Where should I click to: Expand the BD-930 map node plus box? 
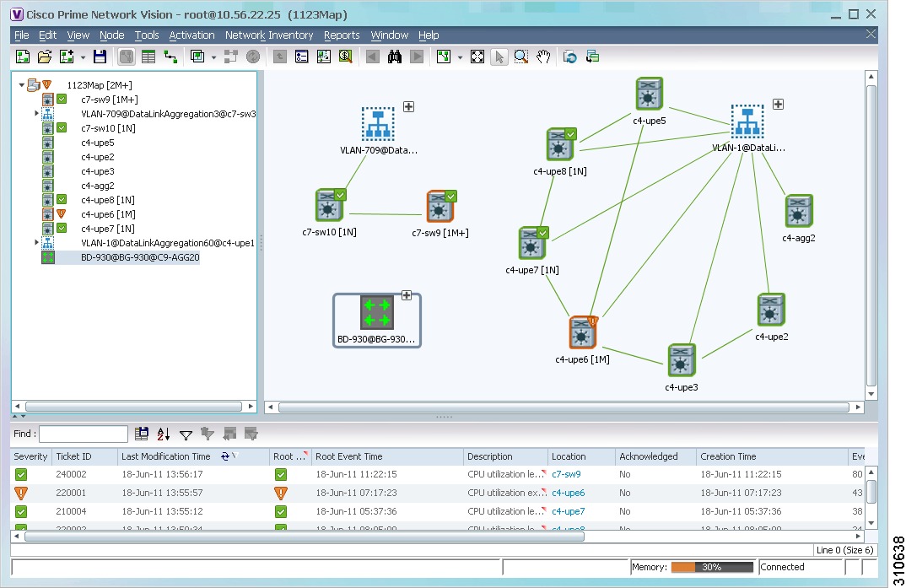pos(407,296)
